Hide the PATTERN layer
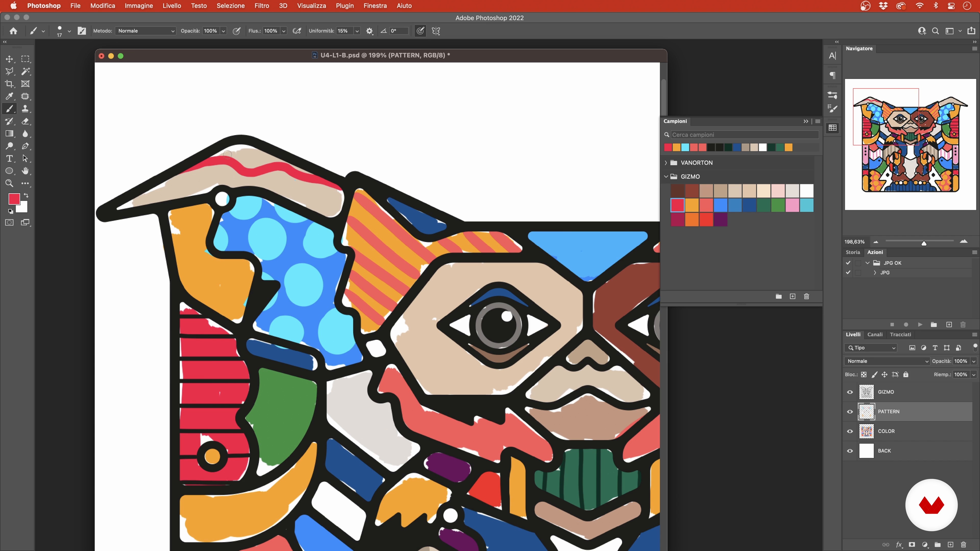 850,412
